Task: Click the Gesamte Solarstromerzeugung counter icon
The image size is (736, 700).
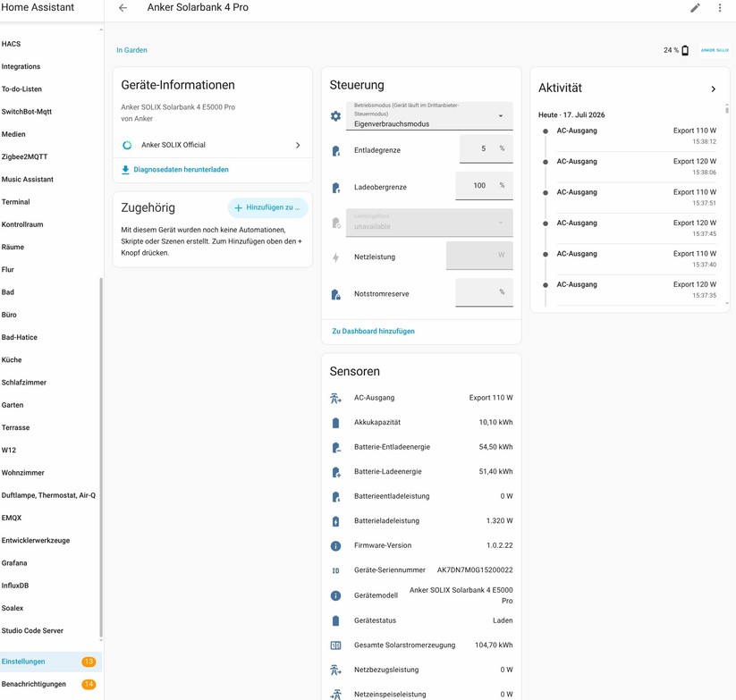Action: pyautogui.click(x=335, y=645)
